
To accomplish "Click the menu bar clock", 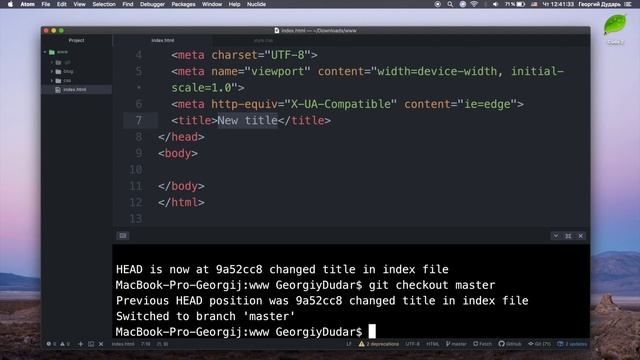I will click(x=558, y=4).
